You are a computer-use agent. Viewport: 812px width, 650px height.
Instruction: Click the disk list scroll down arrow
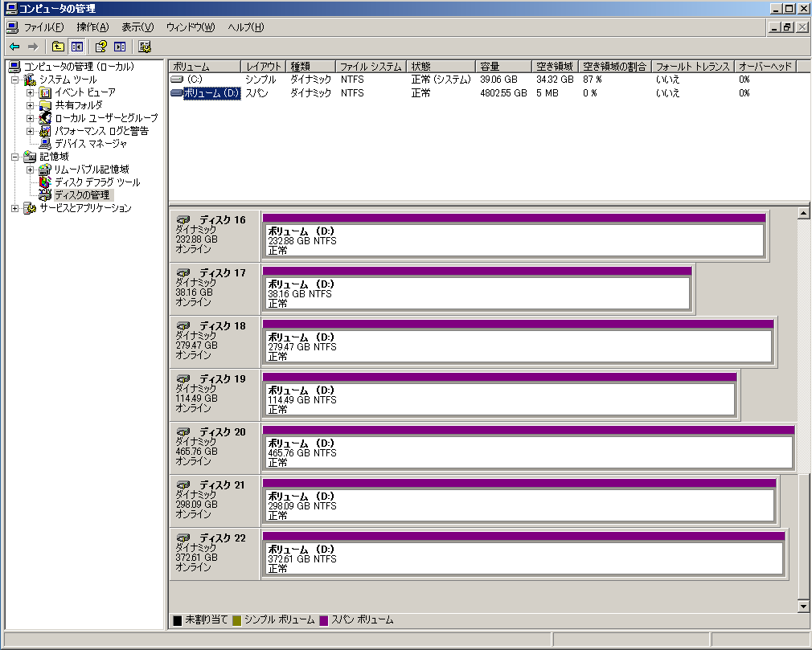click(804, 606)
